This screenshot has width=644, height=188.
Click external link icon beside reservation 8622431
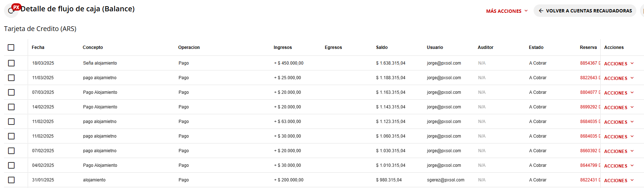coord(599,180)
